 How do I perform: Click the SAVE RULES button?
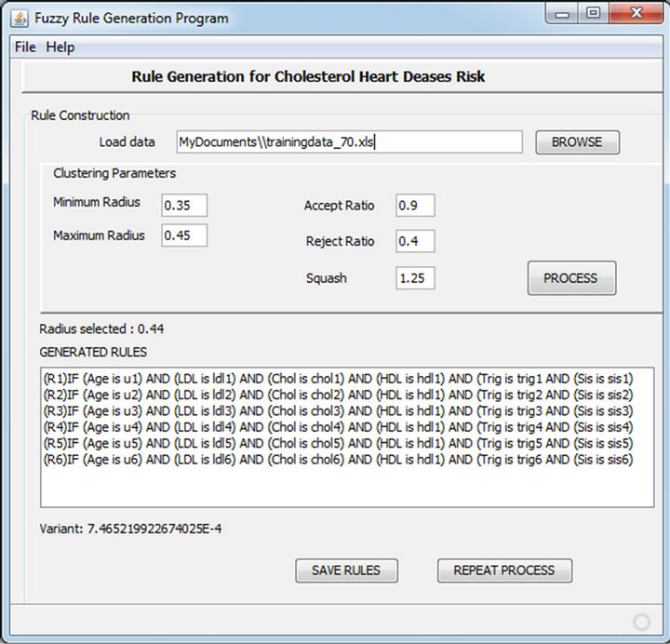(x=346, y=570)
